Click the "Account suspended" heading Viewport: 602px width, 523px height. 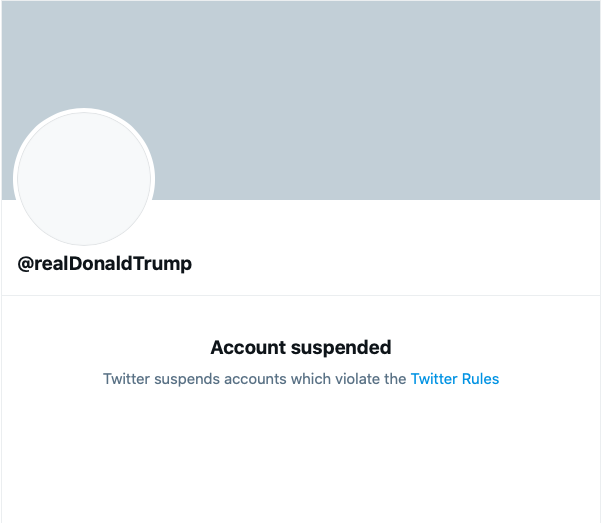[x=301, y=348]
